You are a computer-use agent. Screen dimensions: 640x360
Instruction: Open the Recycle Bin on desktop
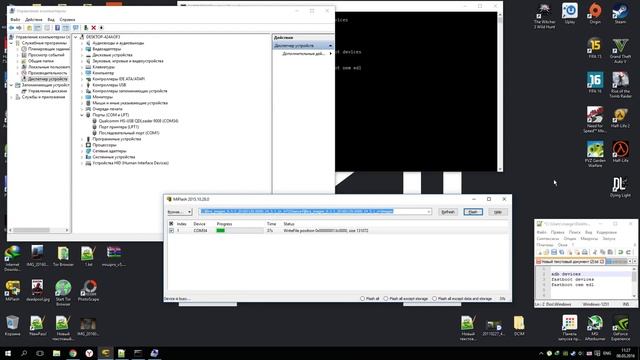click(12, 326)
